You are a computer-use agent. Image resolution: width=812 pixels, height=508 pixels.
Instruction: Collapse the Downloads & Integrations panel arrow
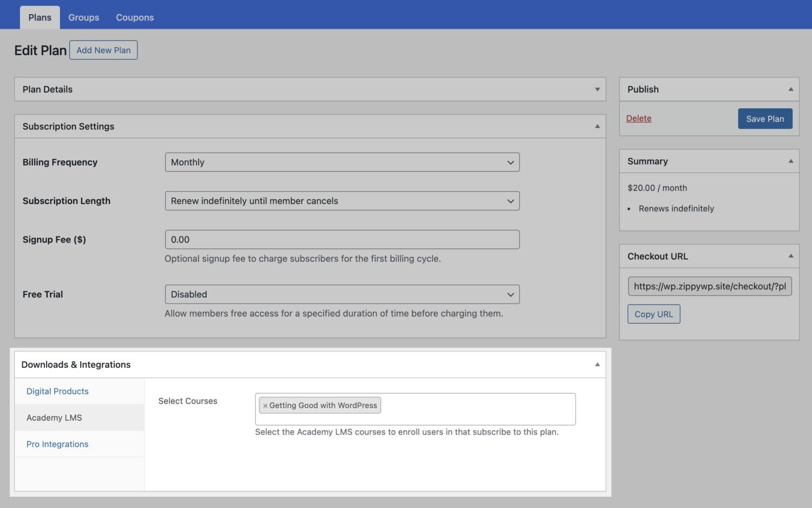click(x=597, y=365)
